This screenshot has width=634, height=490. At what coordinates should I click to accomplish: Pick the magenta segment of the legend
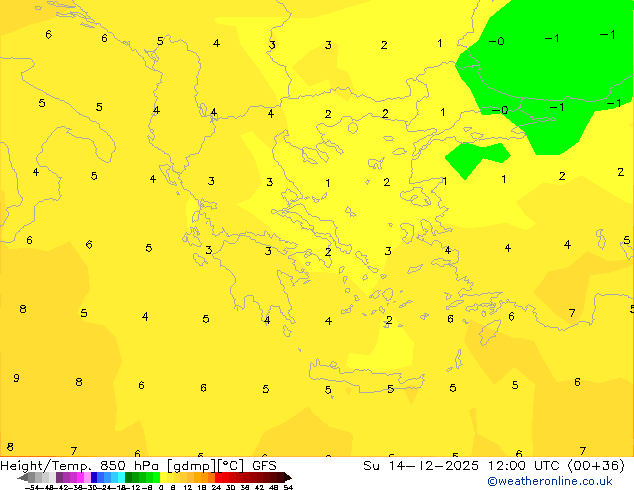pyautogui.click(x=75, y=477)
